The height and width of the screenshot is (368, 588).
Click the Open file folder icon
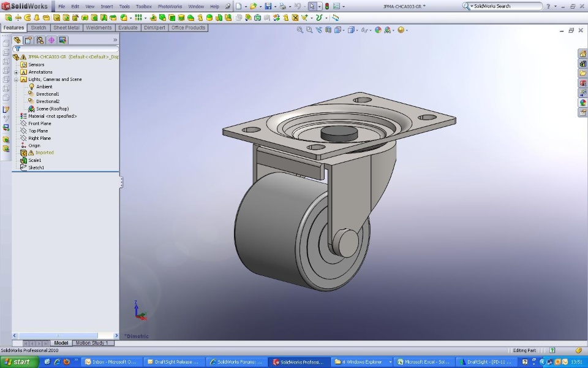click(x=253, y=6)
